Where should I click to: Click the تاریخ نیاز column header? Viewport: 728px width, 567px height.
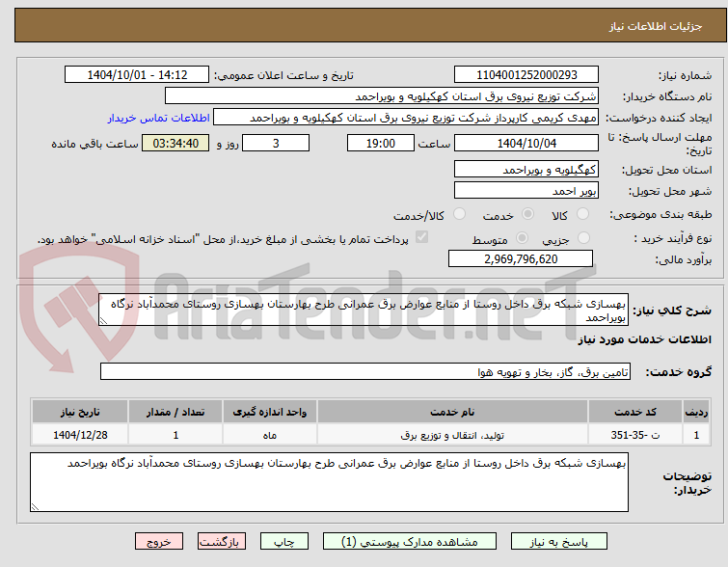point(80,412)
